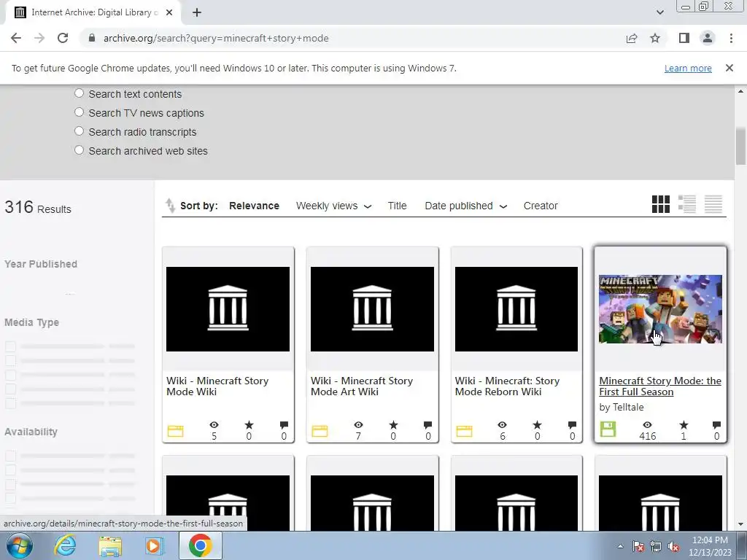Reload the archive.org page
The image size is (747, 560).
63,38
